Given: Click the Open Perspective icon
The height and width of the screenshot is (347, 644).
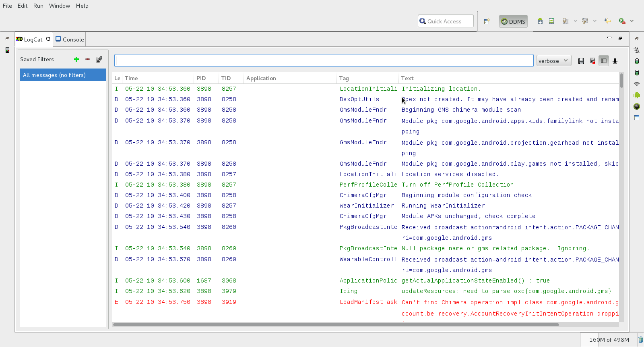Looking at the screenshot, I should pyautogui.click(x=487, y=21).
